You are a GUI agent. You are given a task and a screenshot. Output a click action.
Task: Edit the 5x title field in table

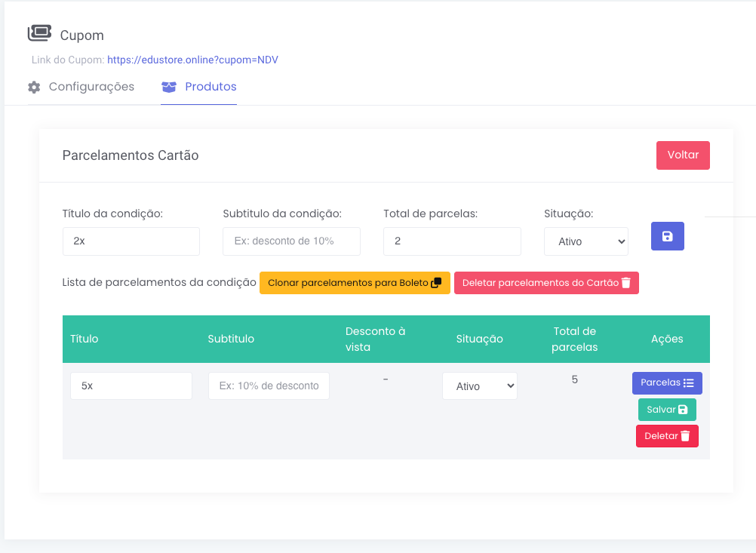[x=131, y=386]
